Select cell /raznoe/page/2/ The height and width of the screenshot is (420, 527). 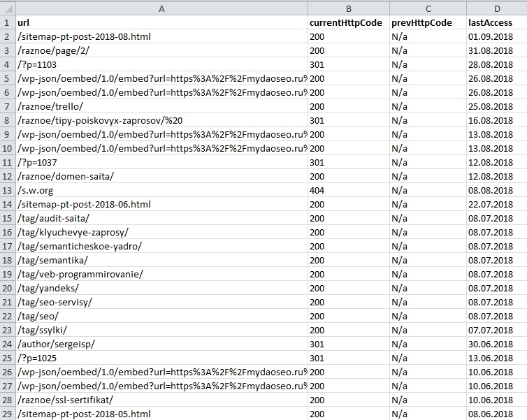[x=161, y=51]
